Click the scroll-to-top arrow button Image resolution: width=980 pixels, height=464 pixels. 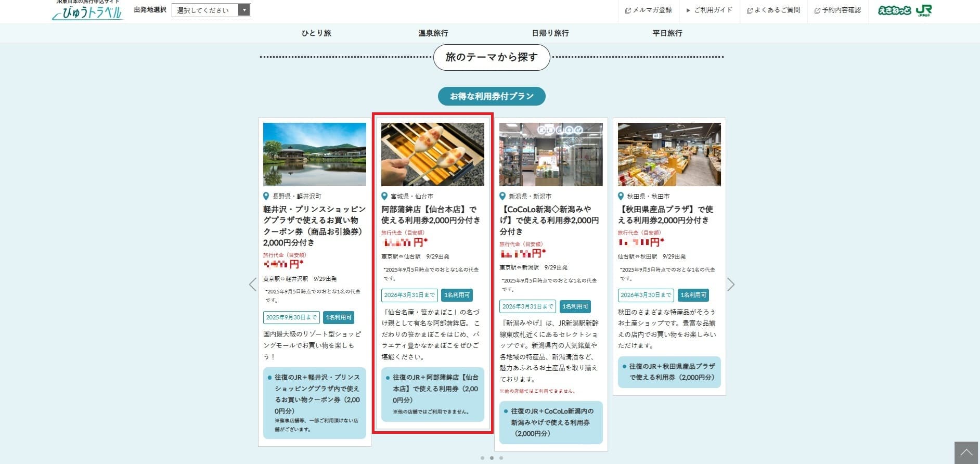(966, 453)
